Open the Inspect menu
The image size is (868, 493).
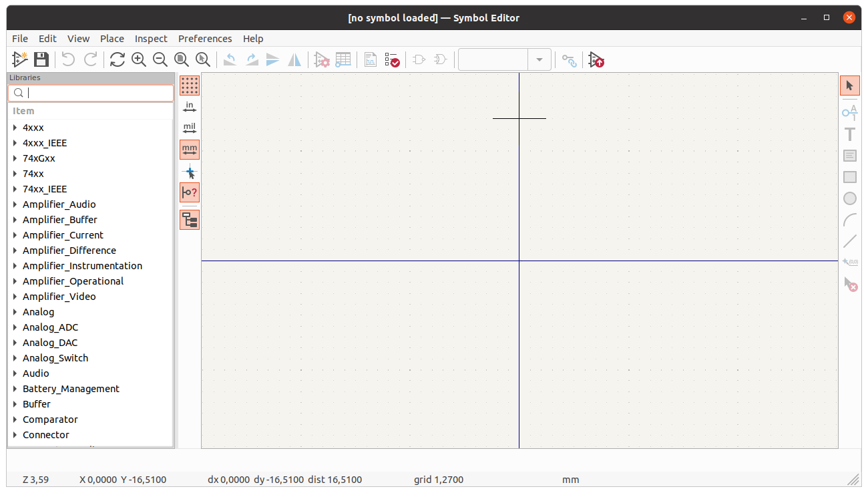point(151,38)
